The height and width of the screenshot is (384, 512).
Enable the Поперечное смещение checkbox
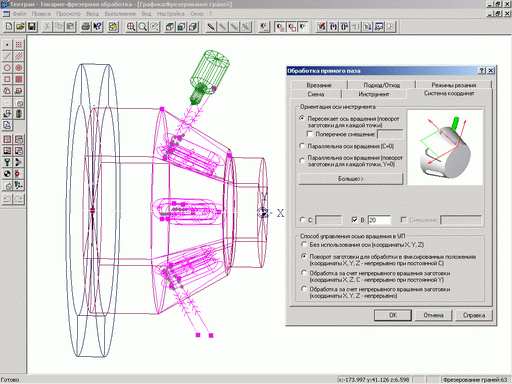pyautogui.click(x=310, y=134)
